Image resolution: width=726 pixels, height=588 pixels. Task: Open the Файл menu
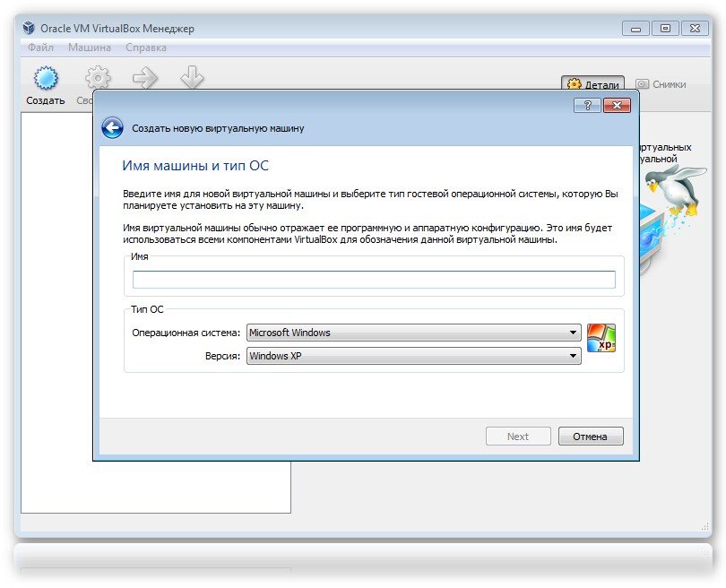[40, 48]
